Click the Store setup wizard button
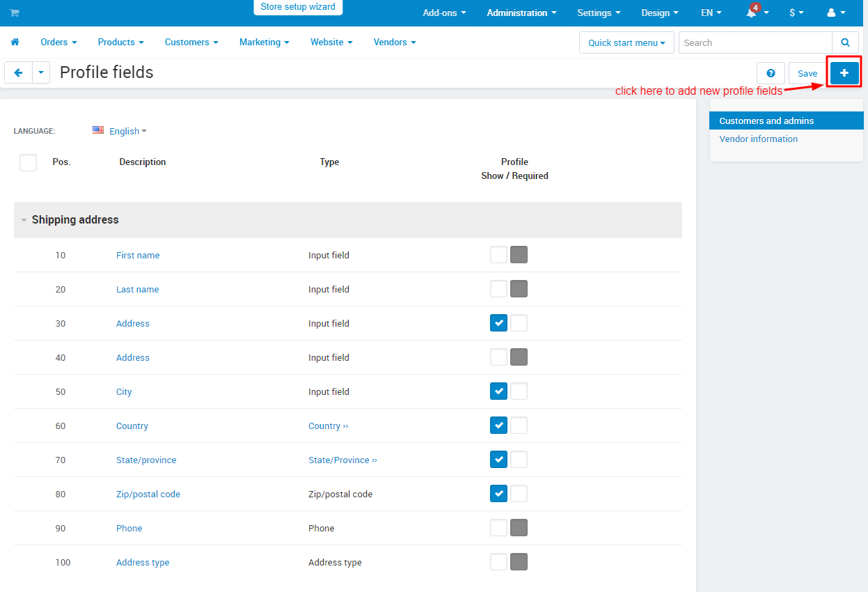868x592 pixels. (298, 7)
